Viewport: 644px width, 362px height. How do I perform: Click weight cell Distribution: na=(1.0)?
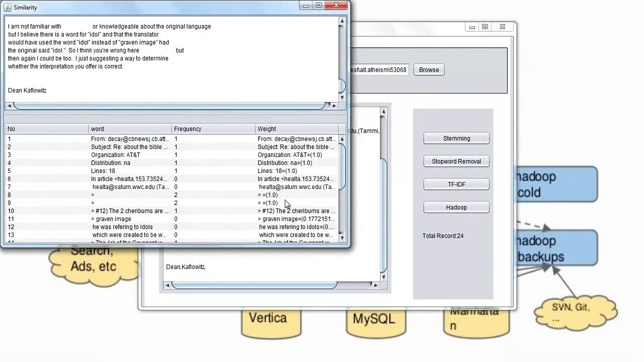coord(297,163)
